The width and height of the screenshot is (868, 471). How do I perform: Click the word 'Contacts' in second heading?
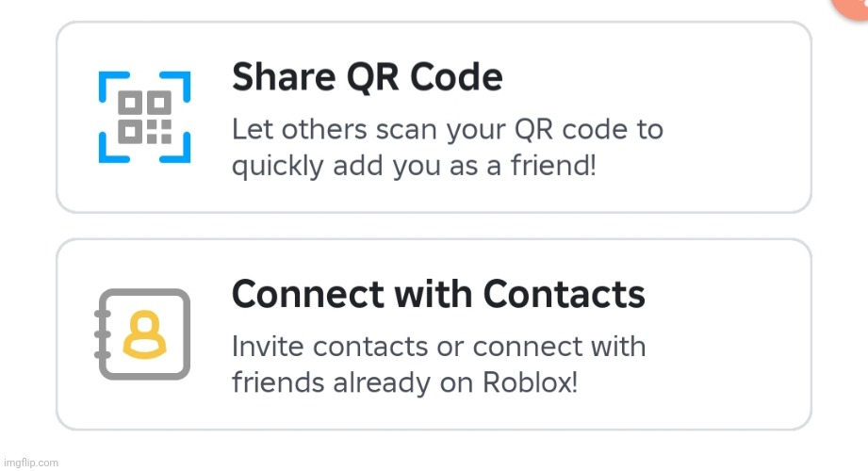coord(565,293)
